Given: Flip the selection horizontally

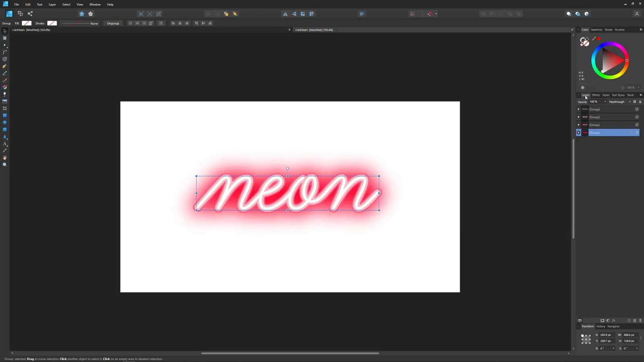Looking at the screenshot, I should tap(285, 14).
